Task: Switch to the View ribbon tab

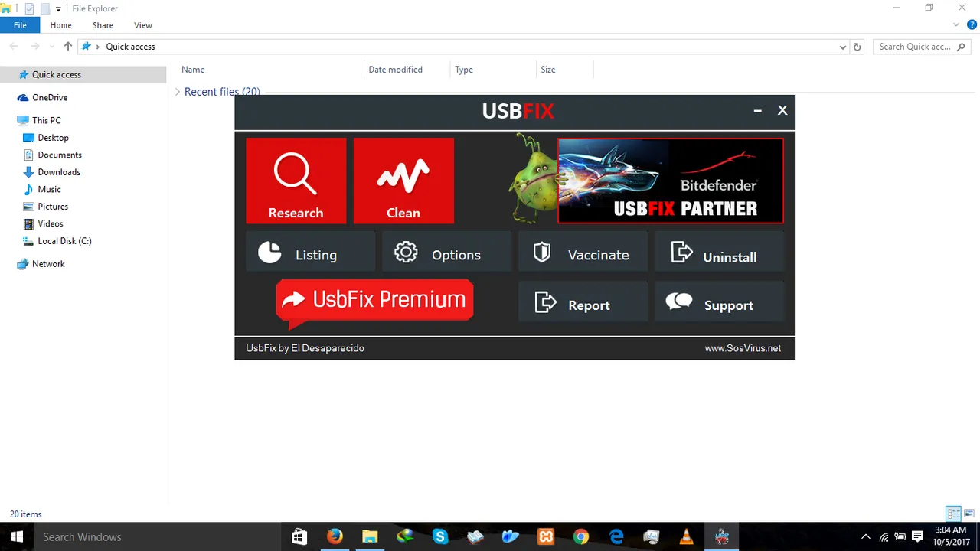Action: (143, 25)
